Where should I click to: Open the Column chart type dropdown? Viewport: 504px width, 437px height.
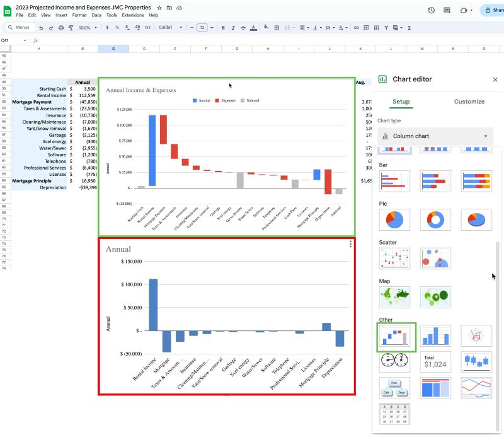coord(435,136)
